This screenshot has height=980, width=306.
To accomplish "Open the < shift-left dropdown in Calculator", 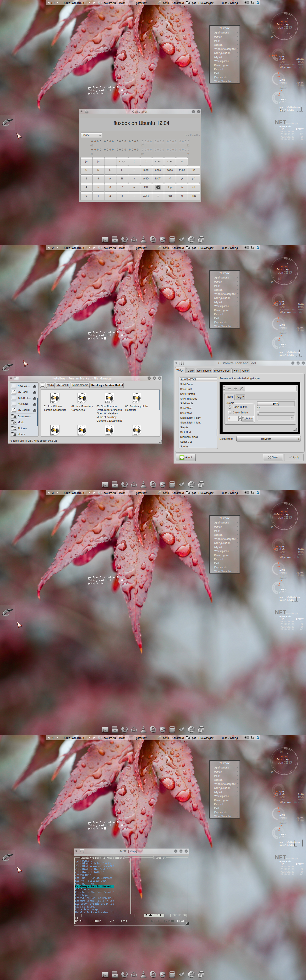I will coord(158,161).
